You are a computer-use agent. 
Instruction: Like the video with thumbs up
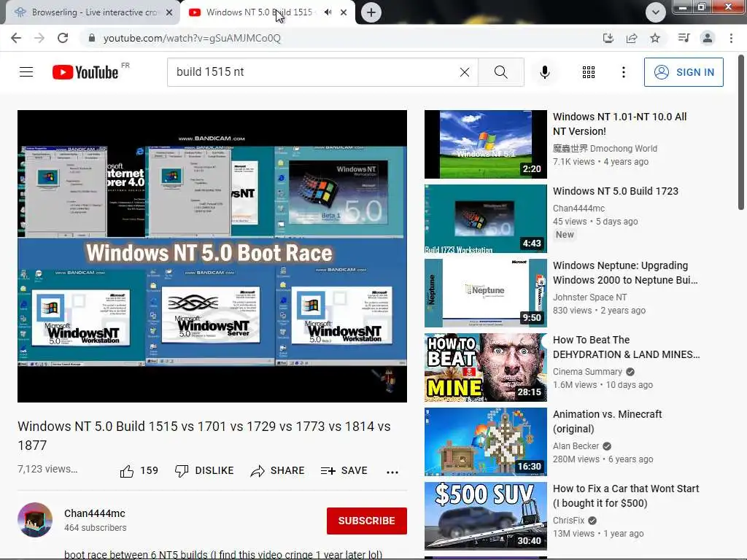pos(127,471)
